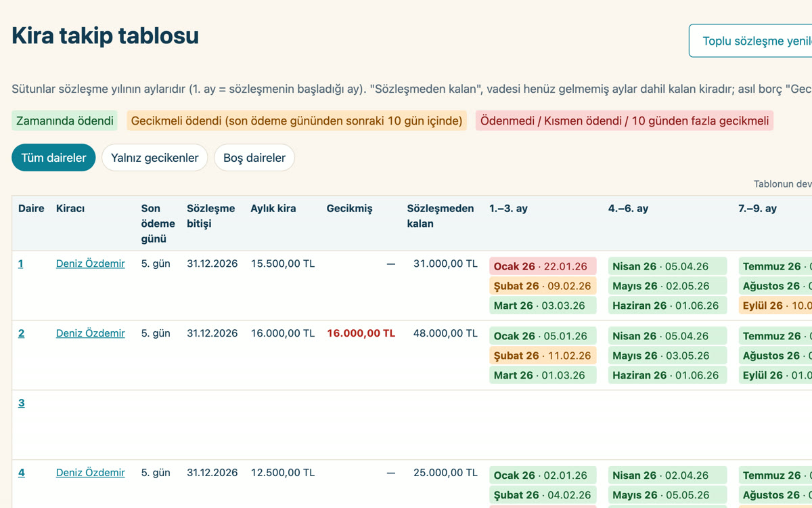The width and height of the screenshot is (812, 508).
Task: Click the Ocak 26 · 22.01.26 payment chip
Action: tap(543, 266)
